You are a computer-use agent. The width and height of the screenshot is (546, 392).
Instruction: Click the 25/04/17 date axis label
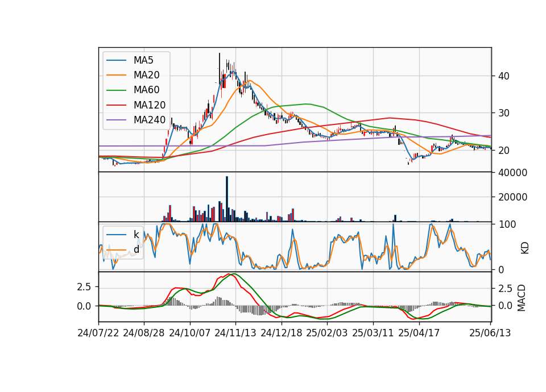click(x=419, y=333)
